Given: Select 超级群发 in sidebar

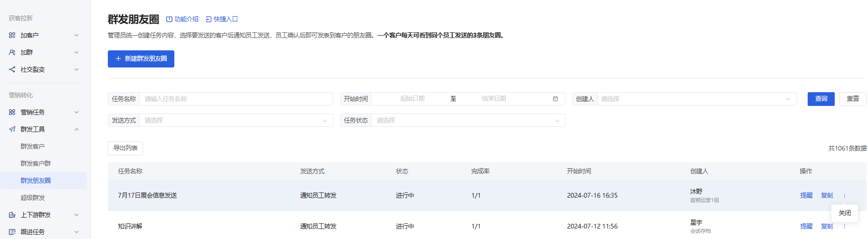Looking at the screenshot, I should point(33,198).
